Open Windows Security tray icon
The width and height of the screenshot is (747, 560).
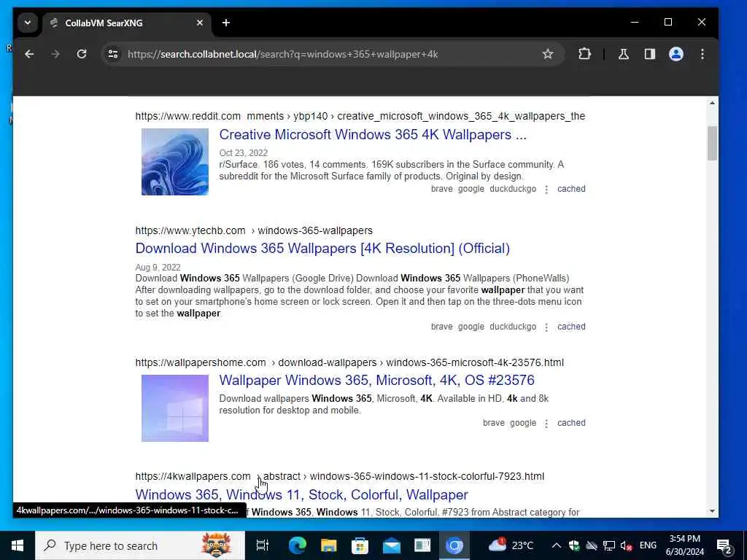(574, 545)
